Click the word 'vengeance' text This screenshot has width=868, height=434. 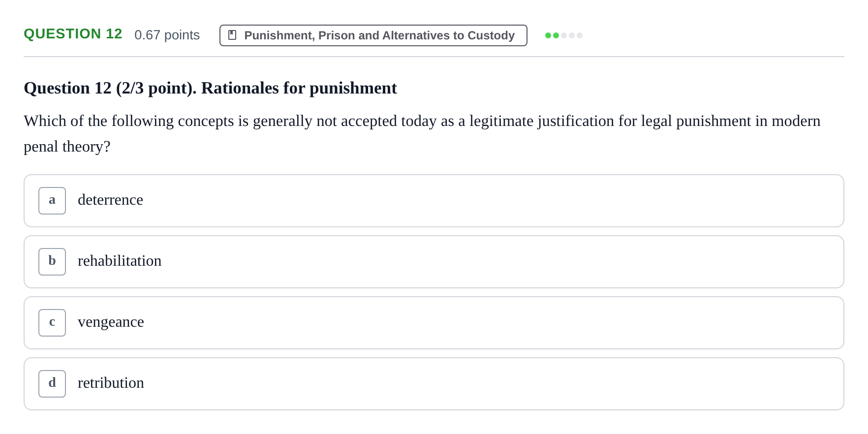coord(111,322)
